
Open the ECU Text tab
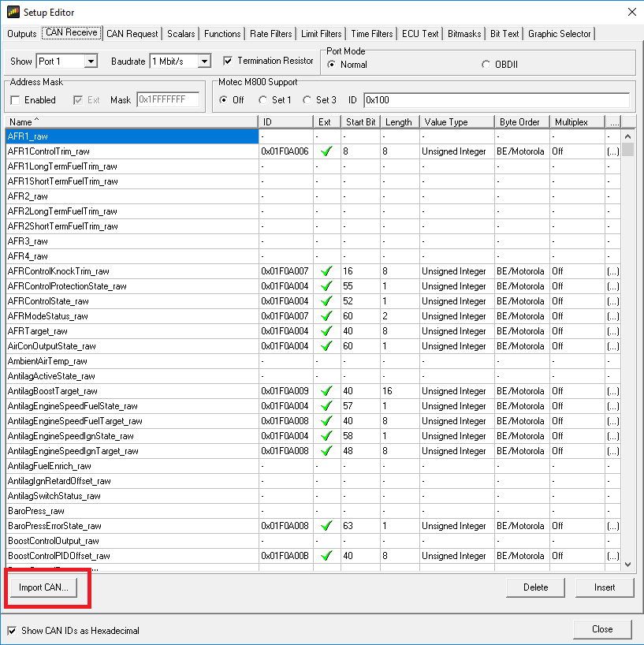click(x=420, y=34)
